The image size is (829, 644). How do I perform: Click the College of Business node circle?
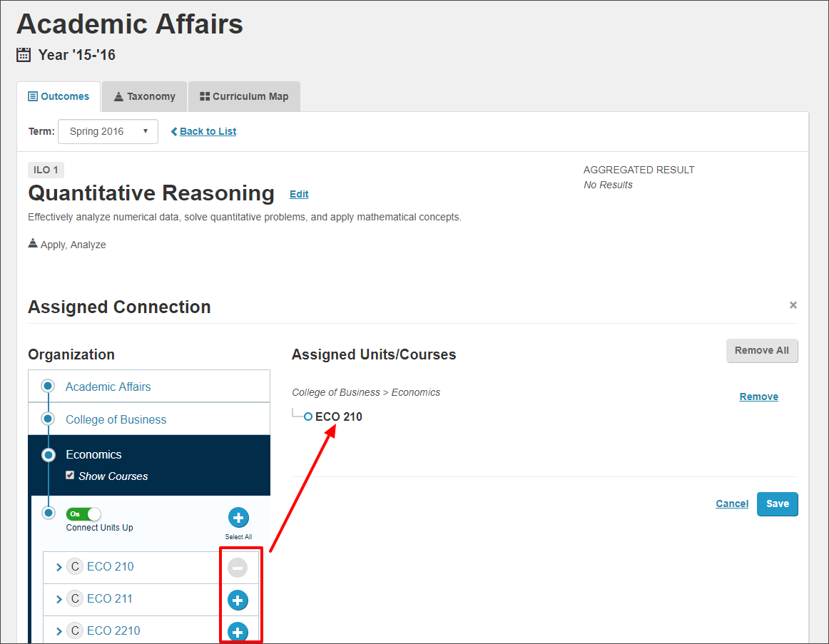pyautogui.click(x=48, y=419)
